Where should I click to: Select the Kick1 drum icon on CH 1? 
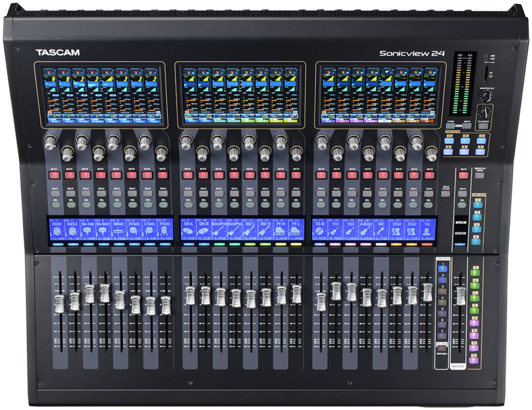pyautogui.click(x=57, y=231)
